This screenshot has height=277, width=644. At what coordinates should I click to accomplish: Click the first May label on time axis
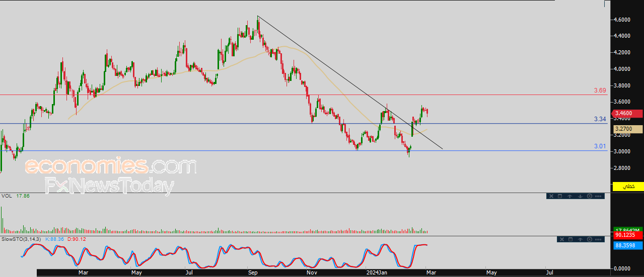click(136, 272)
